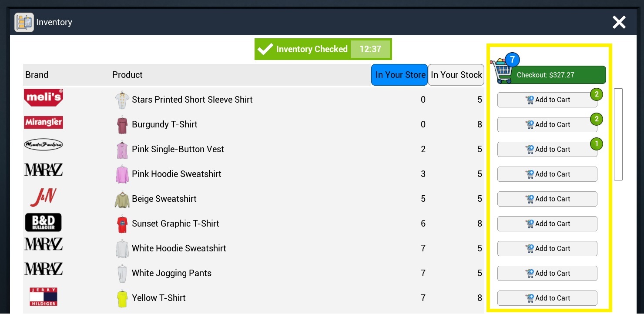Add Stars Printed Short Sleeve Shirt to cart
The height and width of the screenshot is (314, 644).
(547, 100)
